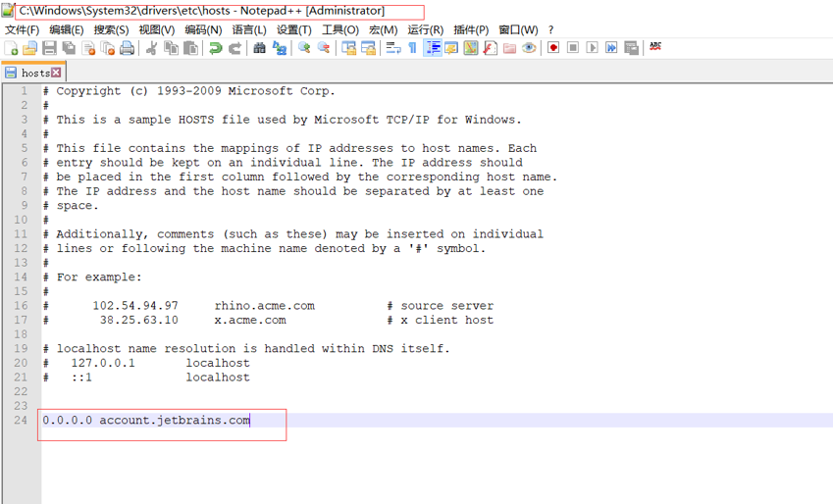This screenshot has height=504, width=833.
Task: Click '102.54.94.97' on line 16
Action: click(135, 305)
